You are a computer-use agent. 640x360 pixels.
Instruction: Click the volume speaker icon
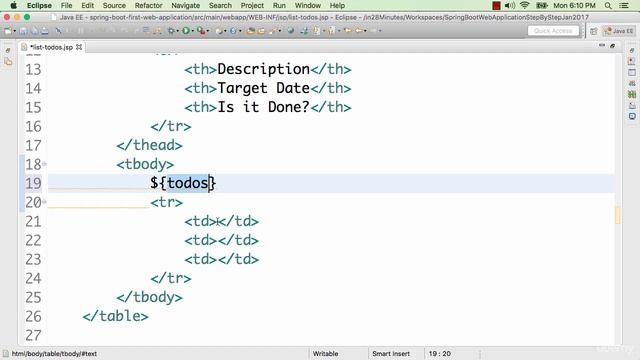509,5
